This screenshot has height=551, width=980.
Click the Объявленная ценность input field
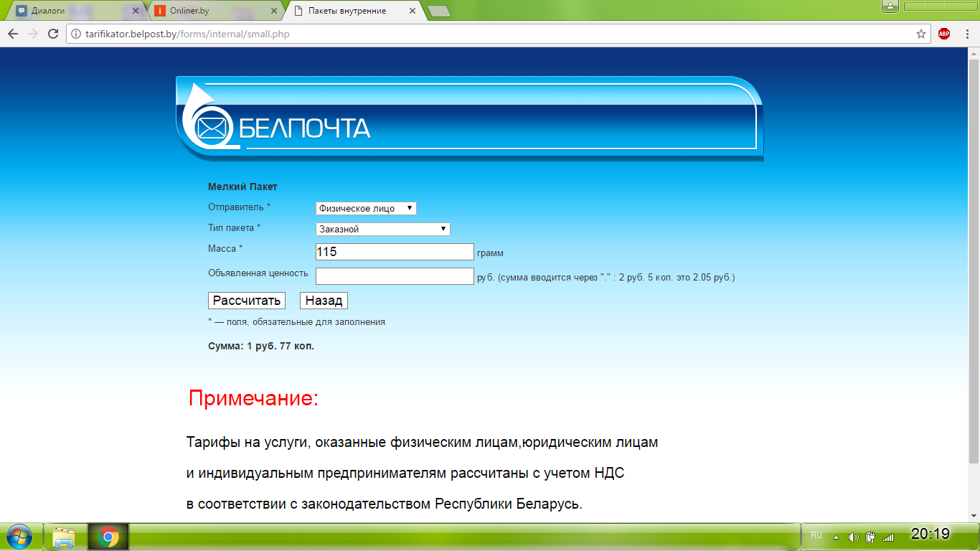395,276
